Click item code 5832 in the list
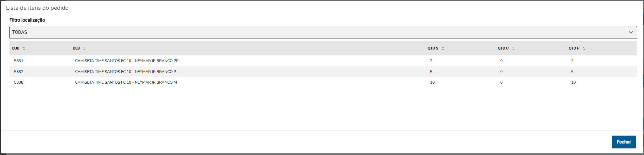Viewport: 644px width, 155px height. click(19, 72)
